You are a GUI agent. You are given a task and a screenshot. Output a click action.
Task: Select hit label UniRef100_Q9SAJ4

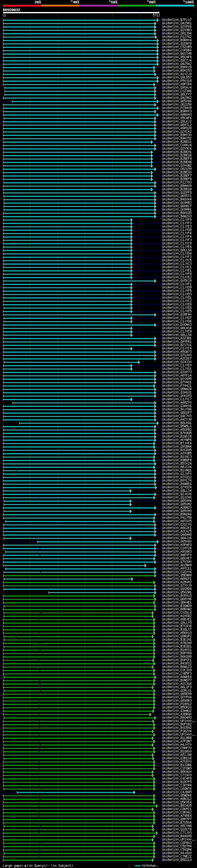pos(177,88)
